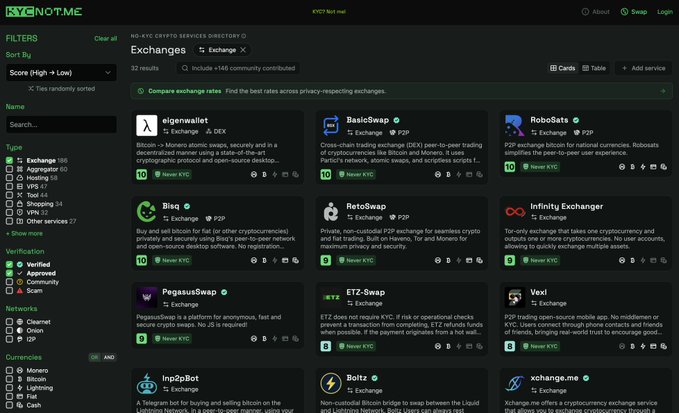Switch to Cards view
The width and height of the screenshot is (679, 413).
click(563, 68)
